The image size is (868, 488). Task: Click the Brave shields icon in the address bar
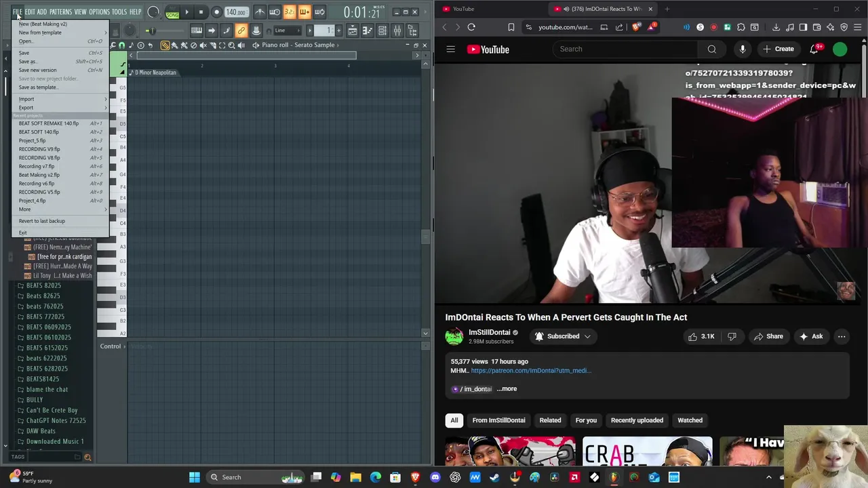pos(636,27)
